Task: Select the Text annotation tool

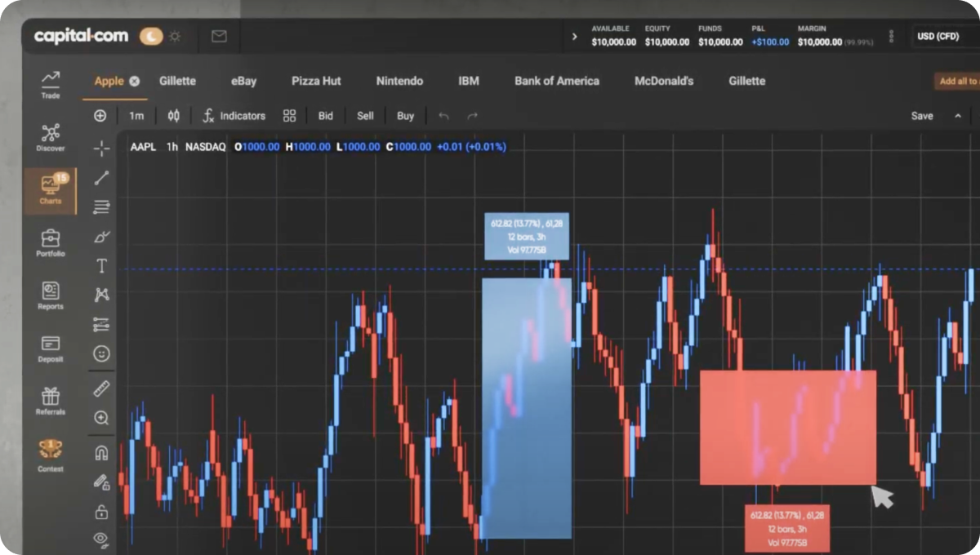Action: coord(101,266)
